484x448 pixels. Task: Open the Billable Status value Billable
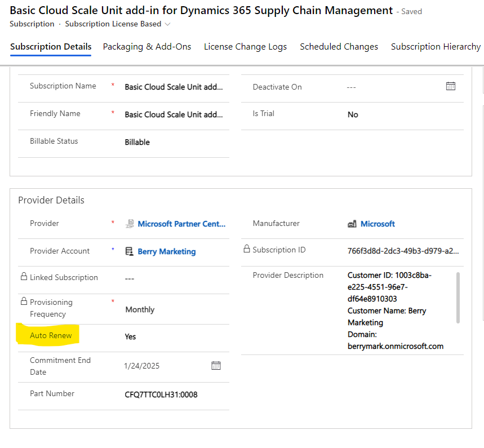click(137, 143)
